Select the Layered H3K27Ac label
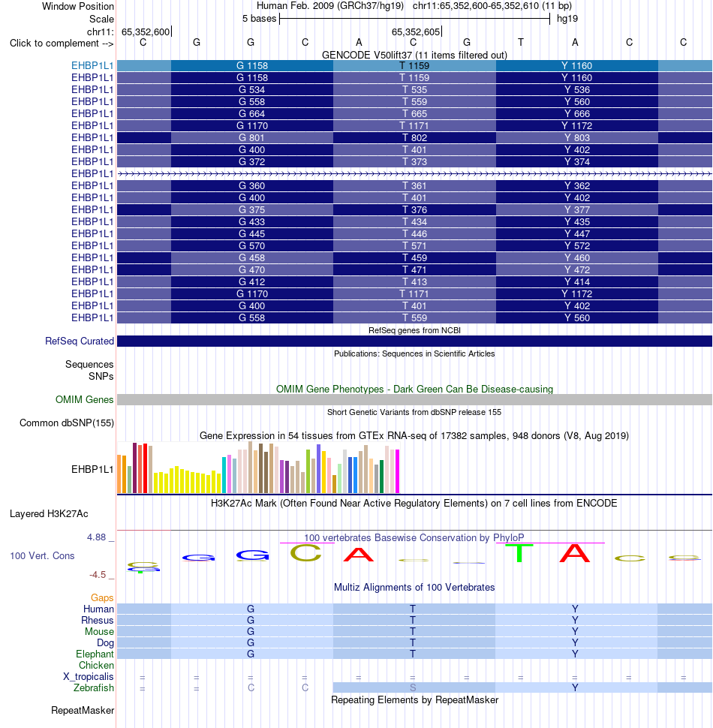713x728 pixels. tap(49, 514)
